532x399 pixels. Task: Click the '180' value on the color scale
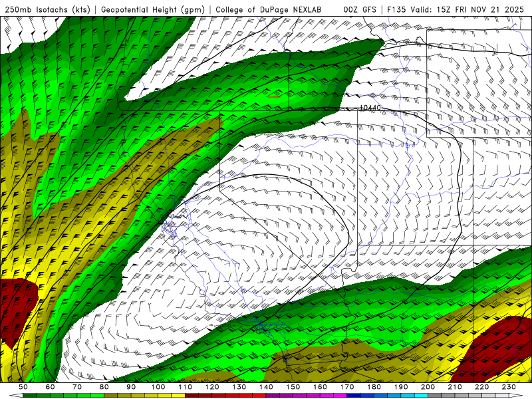pos(374,387)
